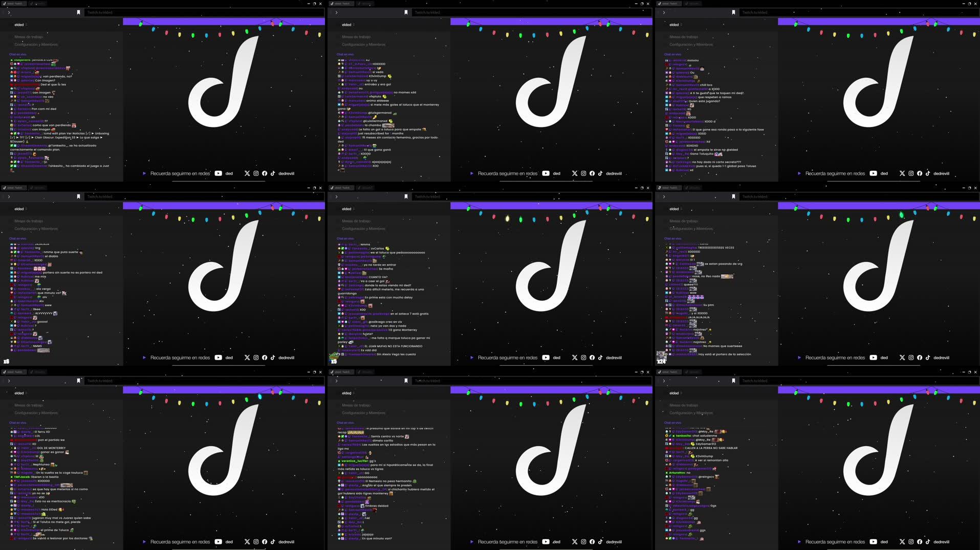
Task: Select the second tab in the title bar
Action: pos(38,4)
